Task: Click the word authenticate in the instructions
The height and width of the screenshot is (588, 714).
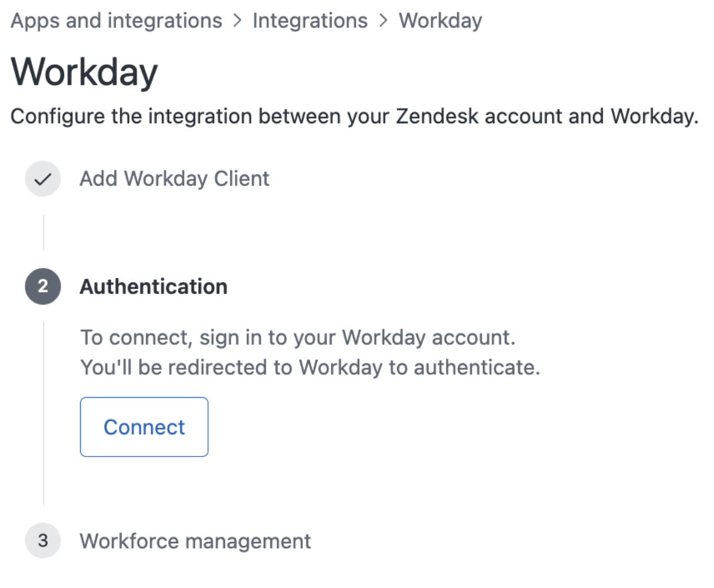Action: [477, 367]
